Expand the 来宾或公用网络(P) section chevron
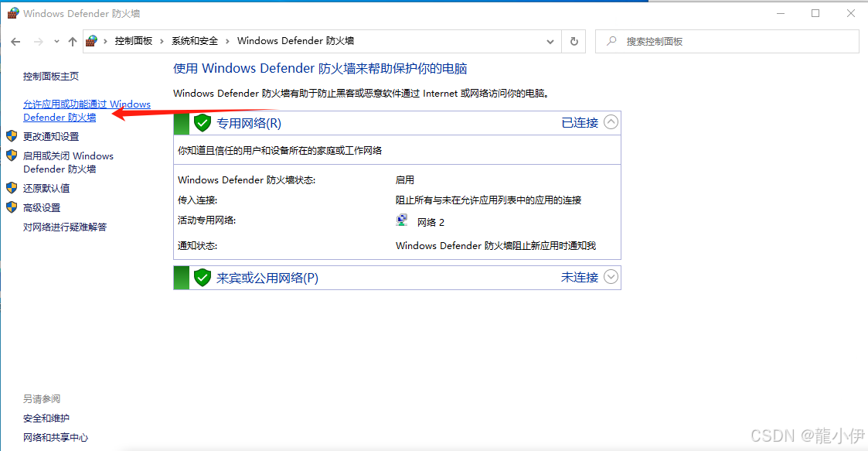Viewport: 868px width, 451px height. pos(611,276)
